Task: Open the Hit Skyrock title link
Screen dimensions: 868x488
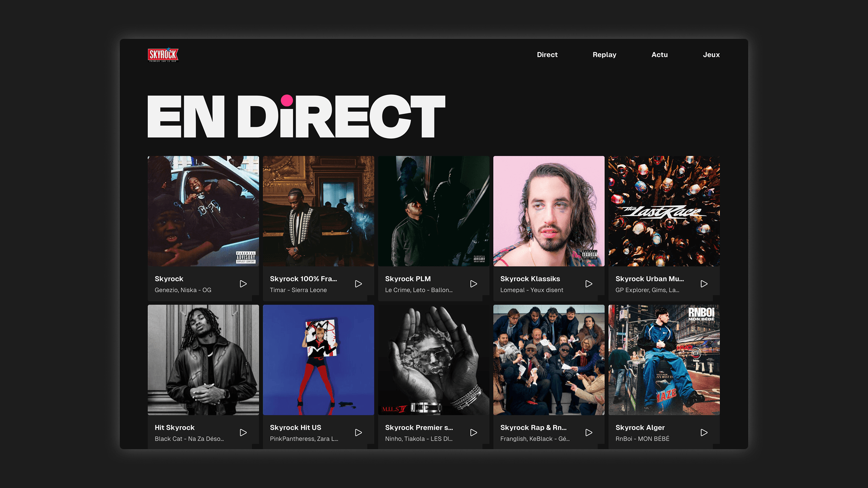Action: click(175, 427)
